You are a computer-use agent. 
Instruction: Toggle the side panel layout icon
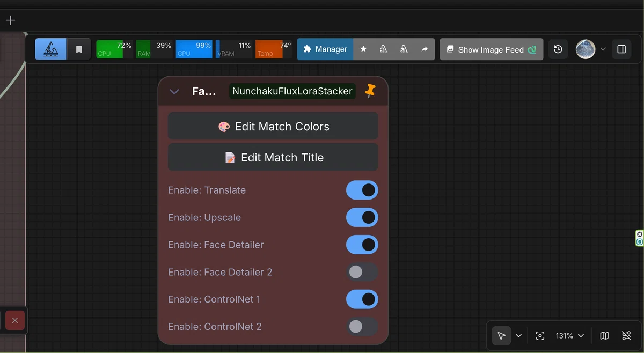(621, 49)
